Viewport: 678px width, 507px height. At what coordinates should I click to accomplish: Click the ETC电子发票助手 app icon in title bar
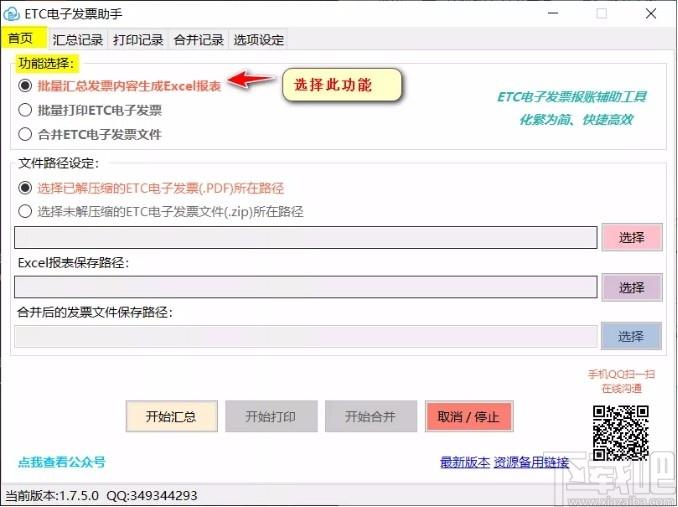coord(11,13)
